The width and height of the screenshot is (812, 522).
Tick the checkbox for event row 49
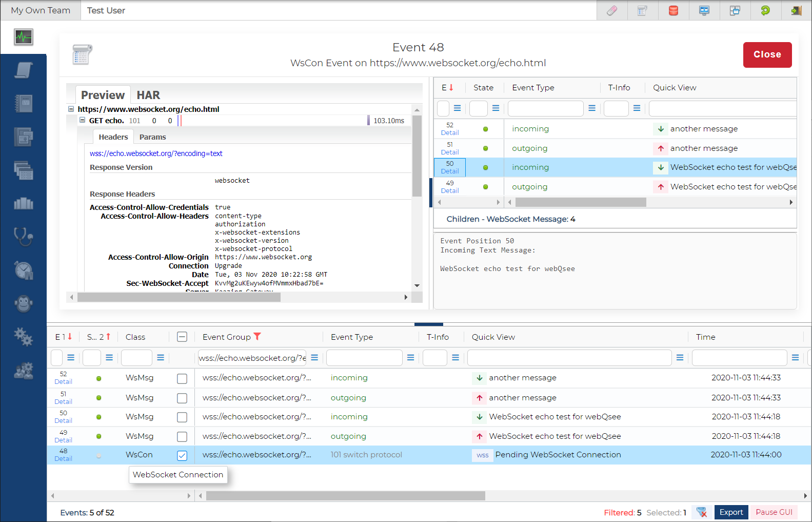pos(182,436)
